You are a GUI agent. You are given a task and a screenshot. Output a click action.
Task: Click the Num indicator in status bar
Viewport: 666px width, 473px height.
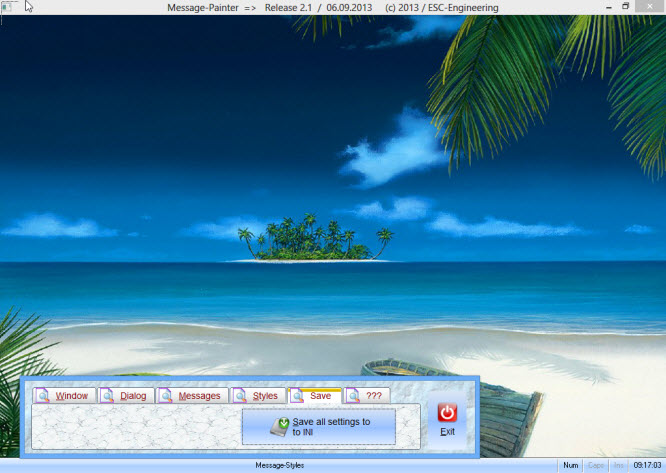click(x=570, y=466)
